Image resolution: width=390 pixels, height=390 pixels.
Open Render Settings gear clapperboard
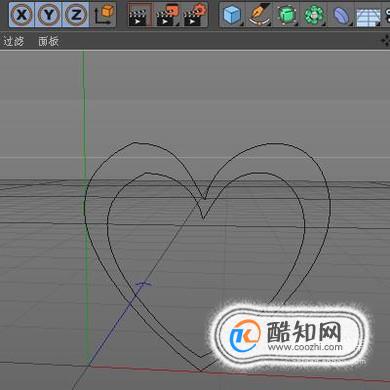(195, 15)
